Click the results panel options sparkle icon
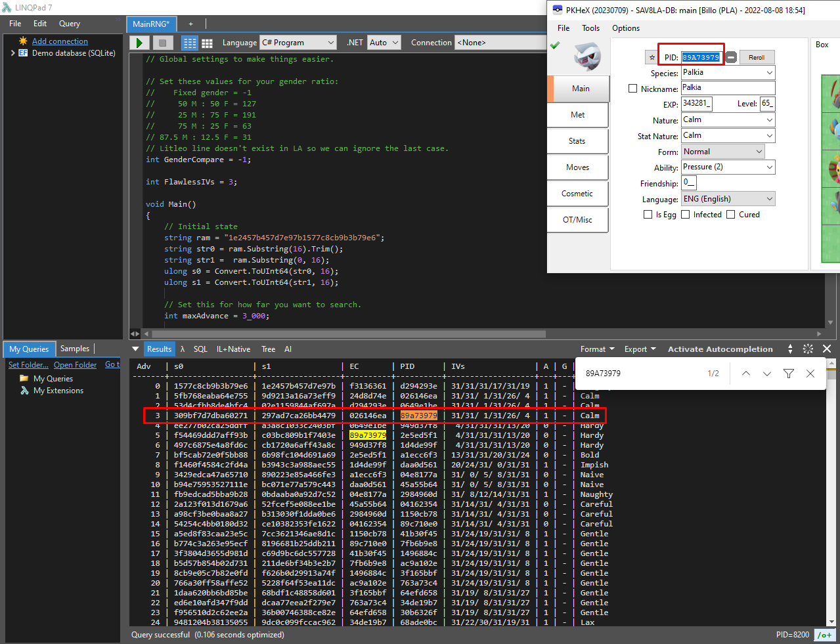 [x=808, y=349]
